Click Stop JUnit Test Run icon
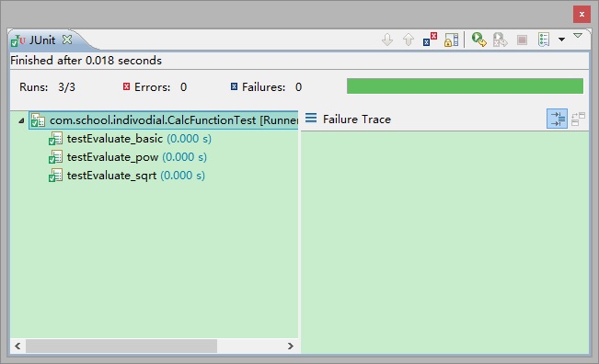 523,40
